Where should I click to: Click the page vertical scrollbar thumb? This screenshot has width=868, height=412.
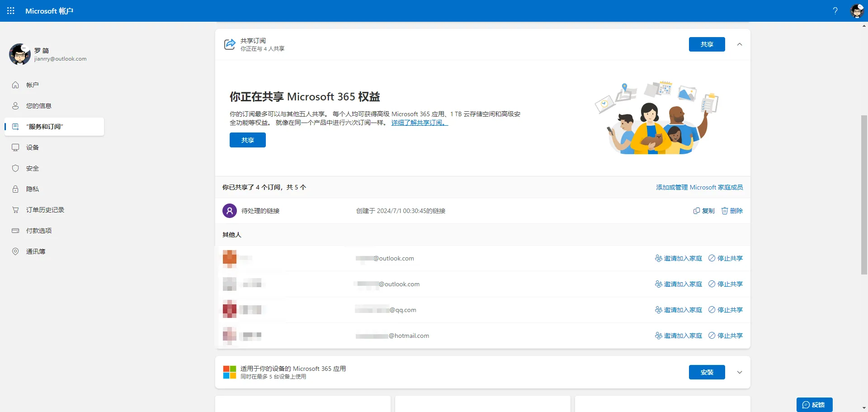point(864,194)
